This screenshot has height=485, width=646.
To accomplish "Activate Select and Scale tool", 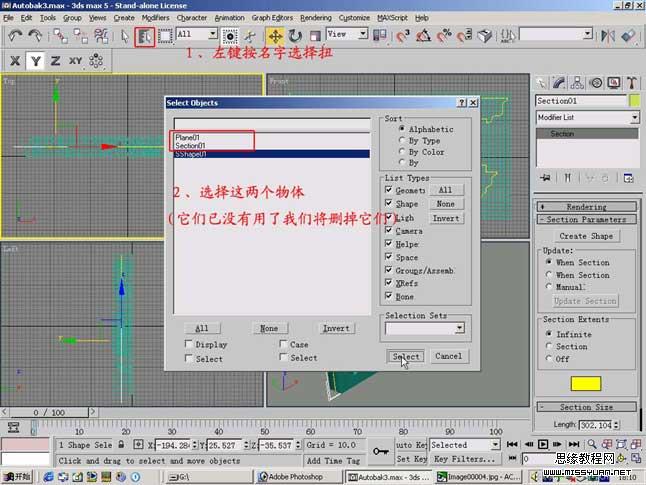I will (315, 36).
